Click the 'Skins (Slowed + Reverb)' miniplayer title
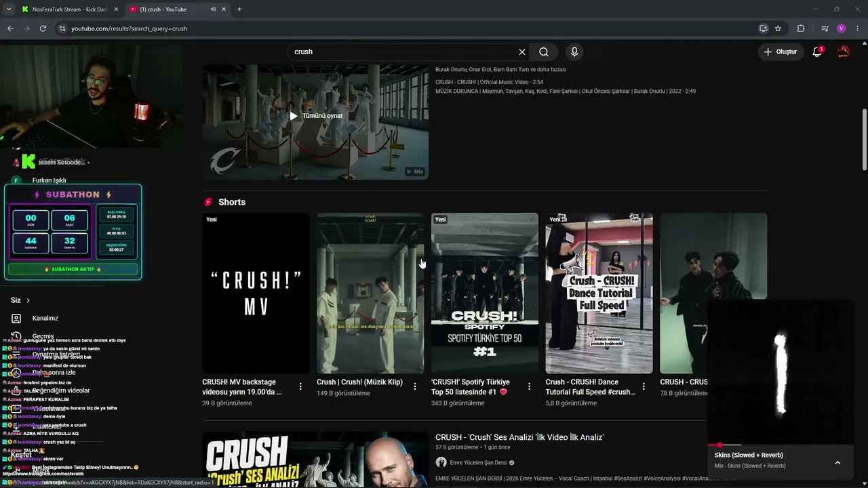Image resolution: width=868 pixels, height=488 pixels. pyautogui.click(x=749, y=455)
